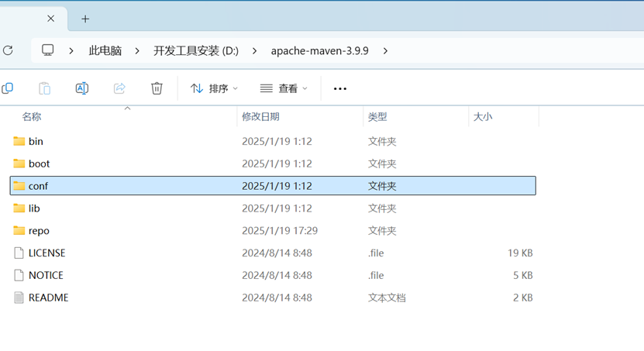Screen dimensions: 644x351
Task: Select the bin folder name
Action: pyautogui.click(x=36, y=141)
